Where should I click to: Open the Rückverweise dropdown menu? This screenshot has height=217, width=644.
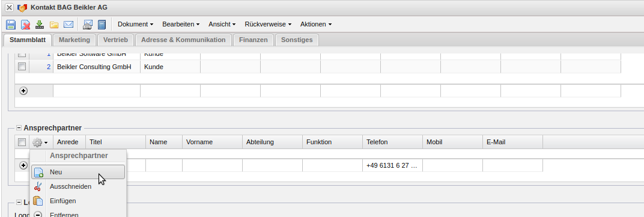point(268,24)
